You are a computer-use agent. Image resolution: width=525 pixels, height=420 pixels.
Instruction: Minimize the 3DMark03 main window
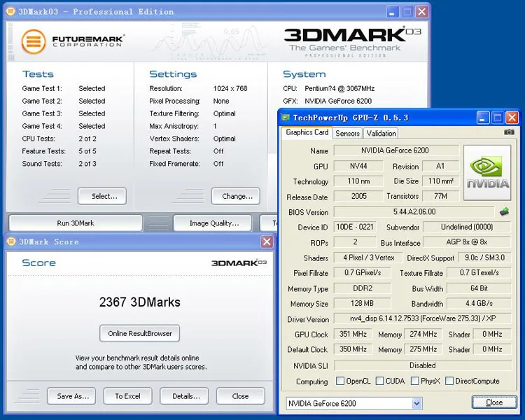pos(393,12)
